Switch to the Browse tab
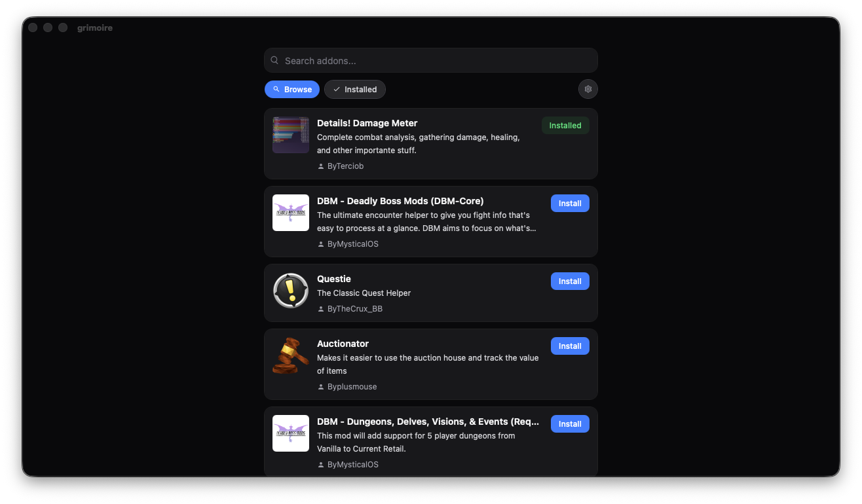Screen dimensions: 862x504 coord(292,89)
